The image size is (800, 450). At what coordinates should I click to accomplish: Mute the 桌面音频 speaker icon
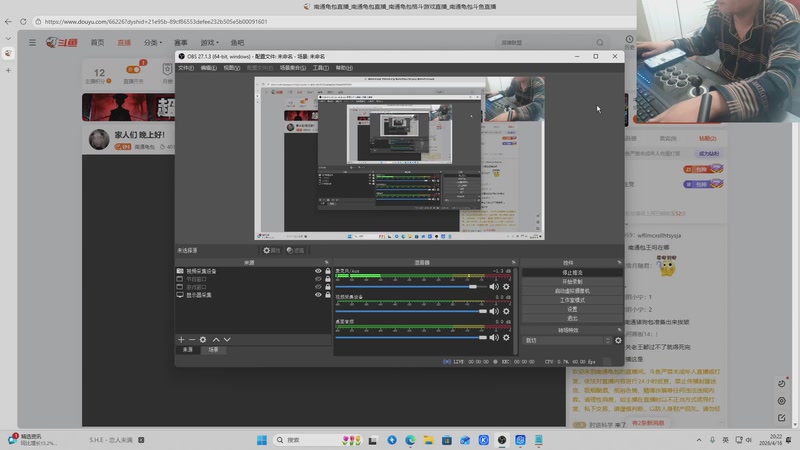[494, 337]
